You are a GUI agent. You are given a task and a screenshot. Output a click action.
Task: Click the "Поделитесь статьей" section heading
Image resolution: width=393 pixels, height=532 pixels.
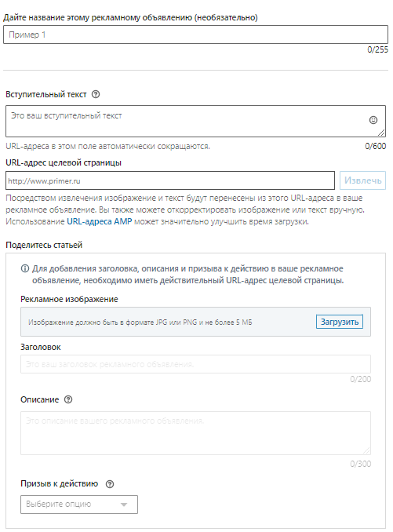click(44, 245)
